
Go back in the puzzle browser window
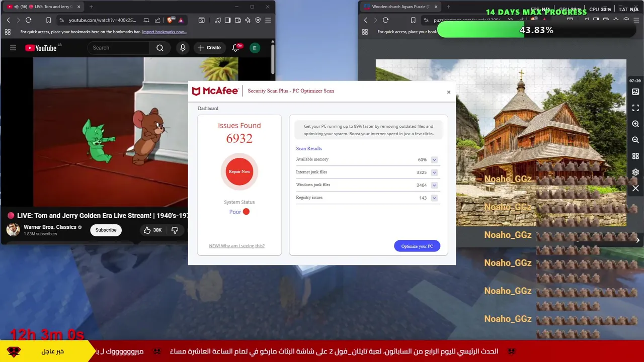[x=365, y=20]
